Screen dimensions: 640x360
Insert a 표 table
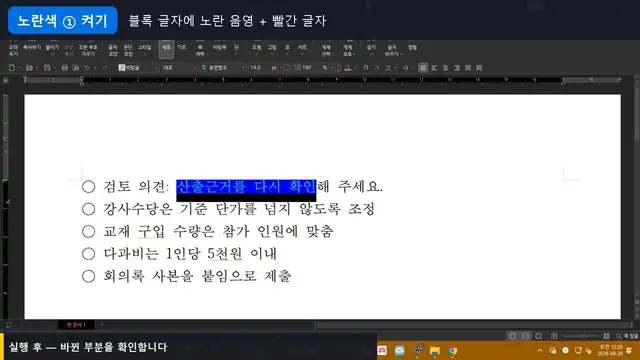point(287,48)
